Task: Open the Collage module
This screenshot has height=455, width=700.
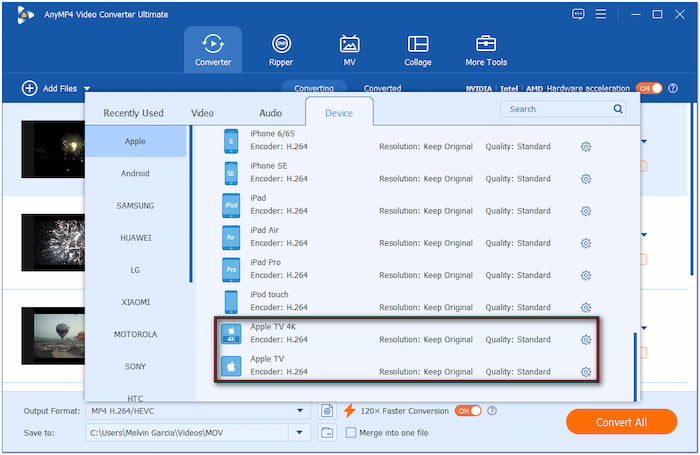Action: point(418,50)
